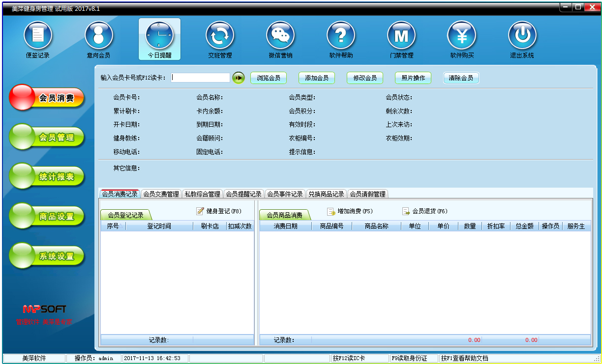
Task: Click the 添加会员 add member button
Action: [x=316, y=78]
